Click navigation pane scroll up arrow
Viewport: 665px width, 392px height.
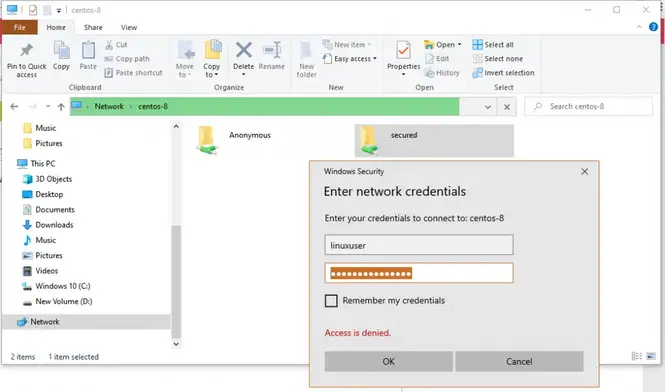coord(176,126)
